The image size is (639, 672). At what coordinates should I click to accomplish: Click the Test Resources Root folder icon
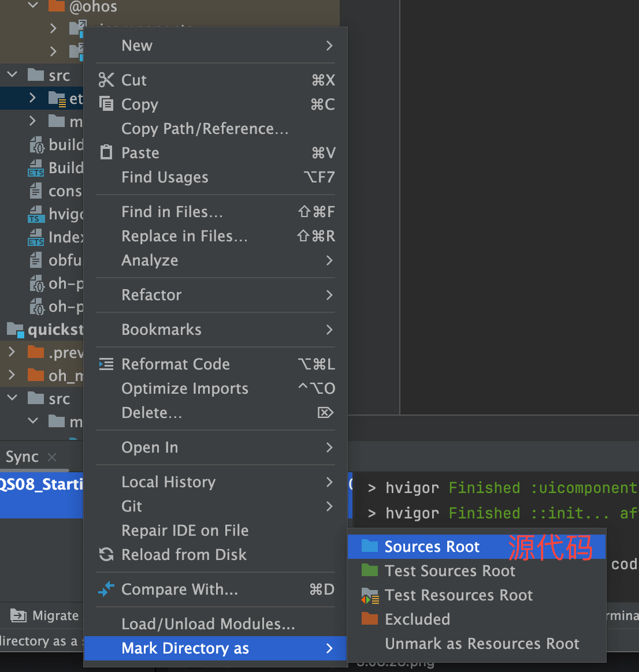[369, 595]
